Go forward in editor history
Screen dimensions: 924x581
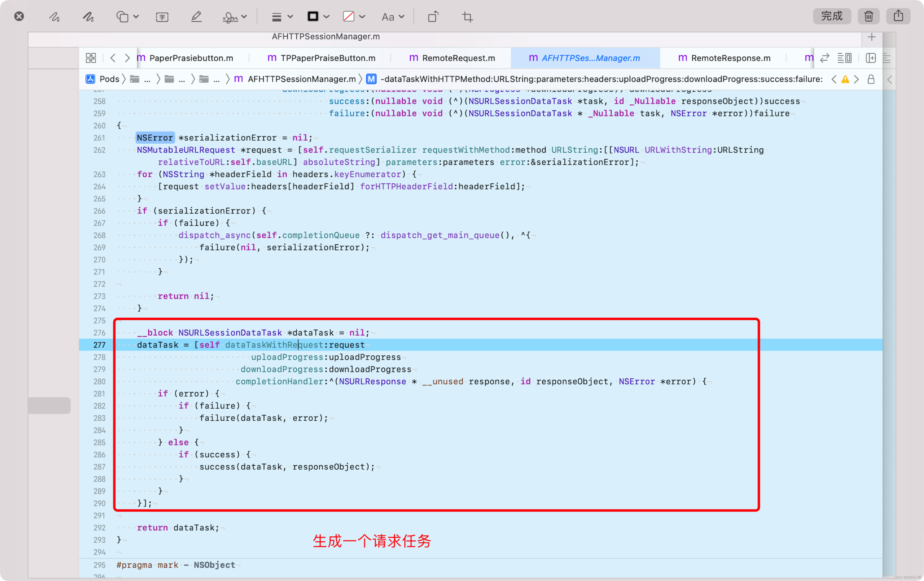pyautogui.click(x=127, y=58)
